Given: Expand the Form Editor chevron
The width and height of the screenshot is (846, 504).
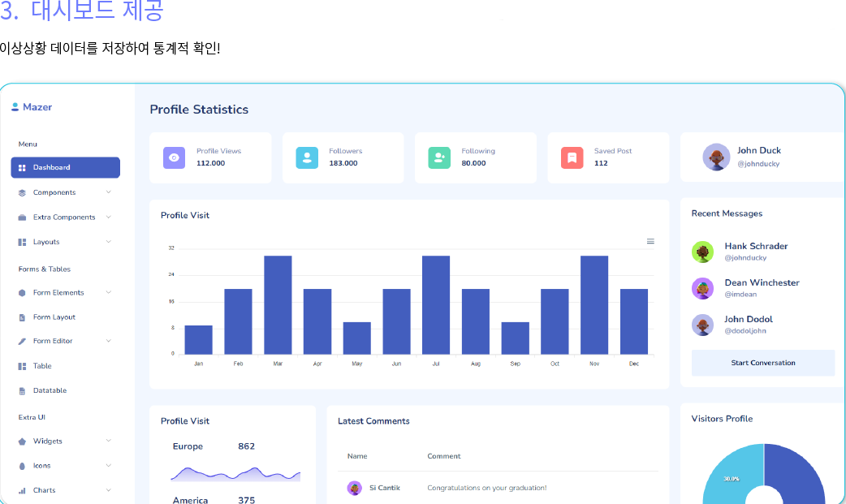Looking at the screenshot, I should click(x=109, y=341).
